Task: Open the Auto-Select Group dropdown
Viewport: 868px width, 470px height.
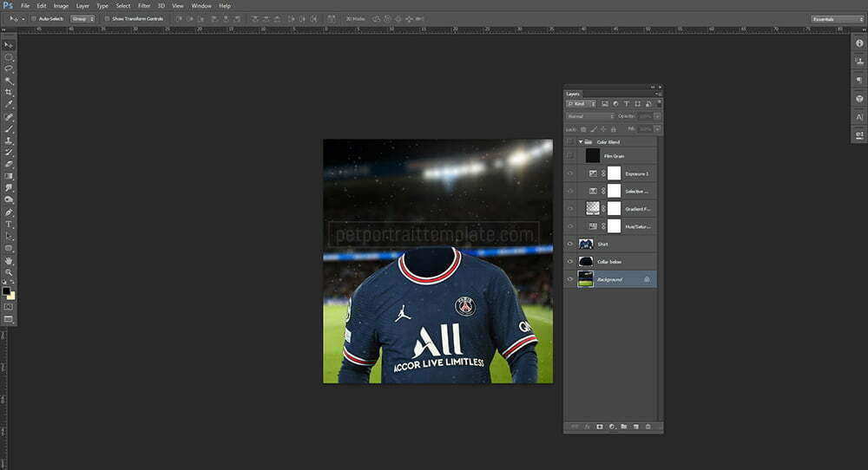Action: coord(82,19)
